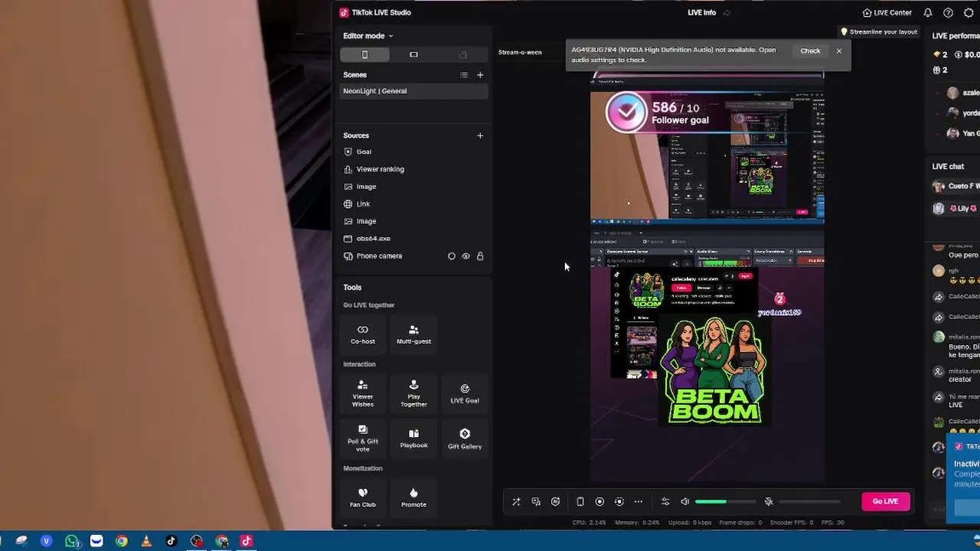Image resolution: width=980 pixels, height=551 pixels.
Task: Click the BETA BOOM logo in preview
Action: click(x=714, y=370)
